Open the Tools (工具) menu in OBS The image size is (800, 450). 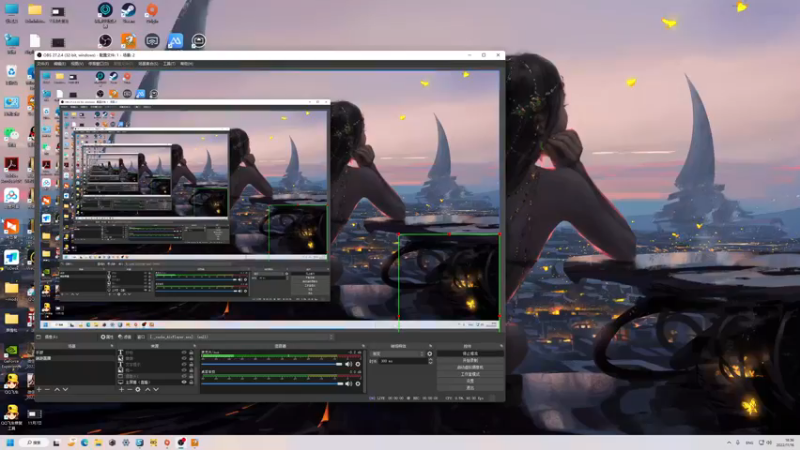click(169, 64)
